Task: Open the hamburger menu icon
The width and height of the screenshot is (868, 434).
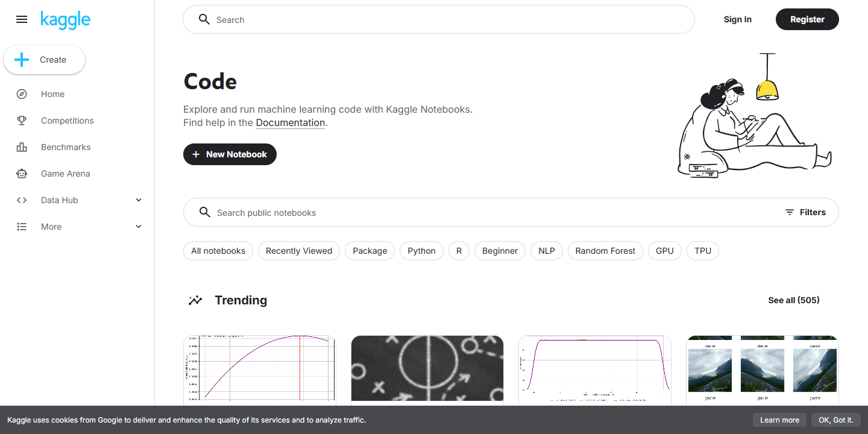Action: [22, 19]
